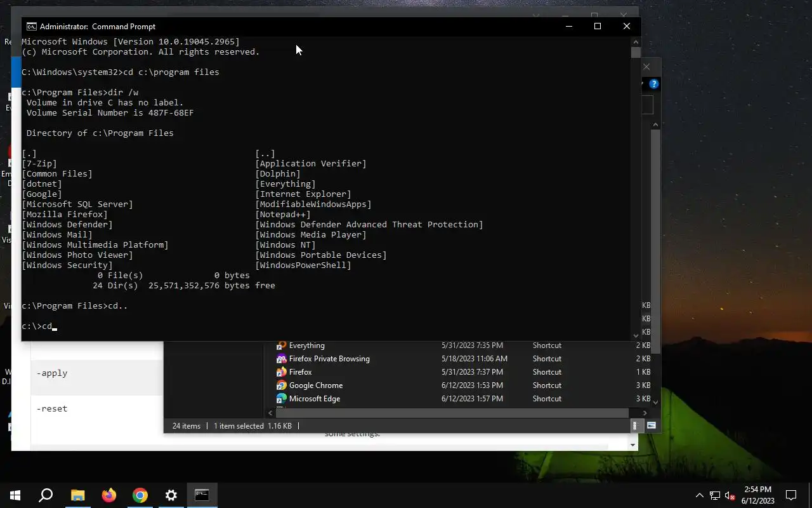Viewport: 812px width, 508px height.
Task: Select the Google Chrome shortcut icon
Action: click(x=282, y=385)
